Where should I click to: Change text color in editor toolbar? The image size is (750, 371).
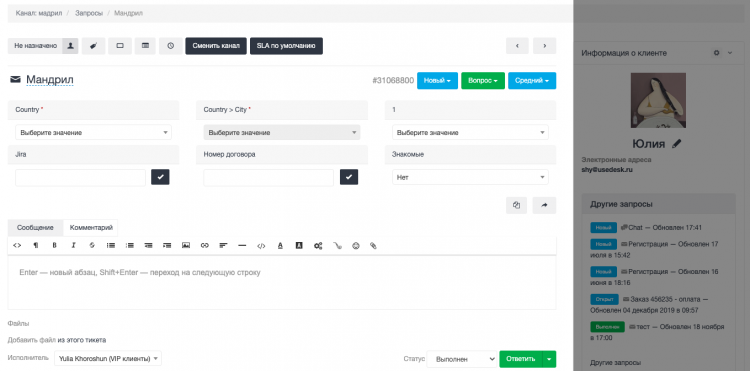pos(280,245)
